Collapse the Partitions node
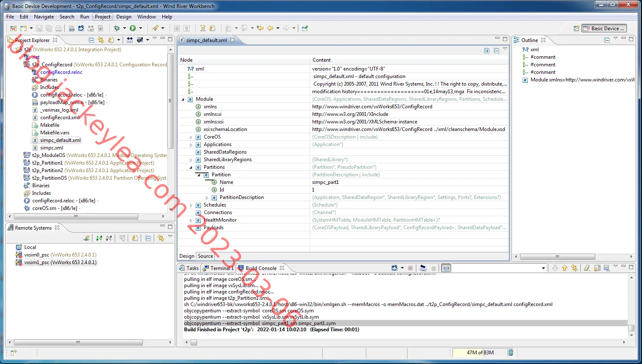The width and height of the screenshot is (642, 364). click(191, 167)
